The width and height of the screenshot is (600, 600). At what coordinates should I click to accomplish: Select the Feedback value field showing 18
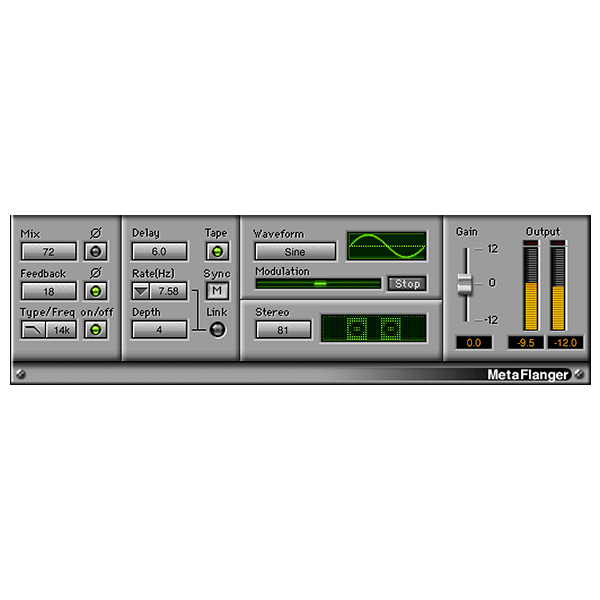tap(49, 291)
